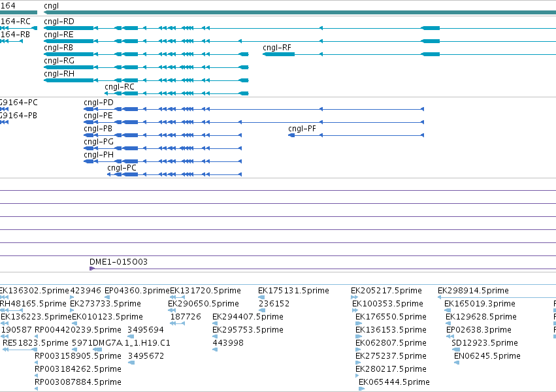Select the EK294407.5prime EST
The height and width of the screenshot is (392, 556).
(248, 318)
